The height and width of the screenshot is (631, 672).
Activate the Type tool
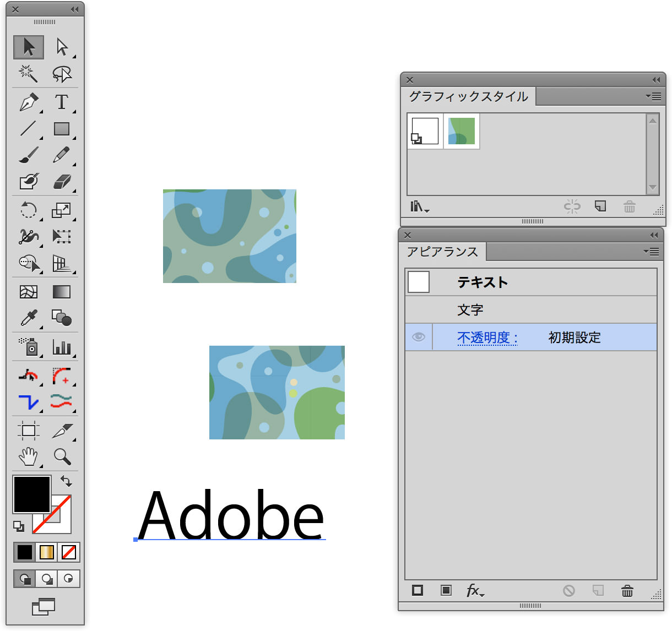(62, 102)
